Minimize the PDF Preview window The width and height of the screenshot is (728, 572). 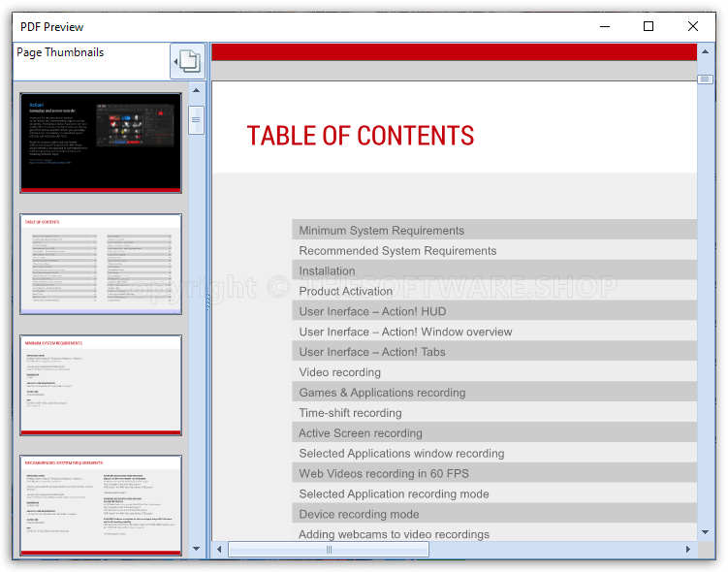click(605, 26)
